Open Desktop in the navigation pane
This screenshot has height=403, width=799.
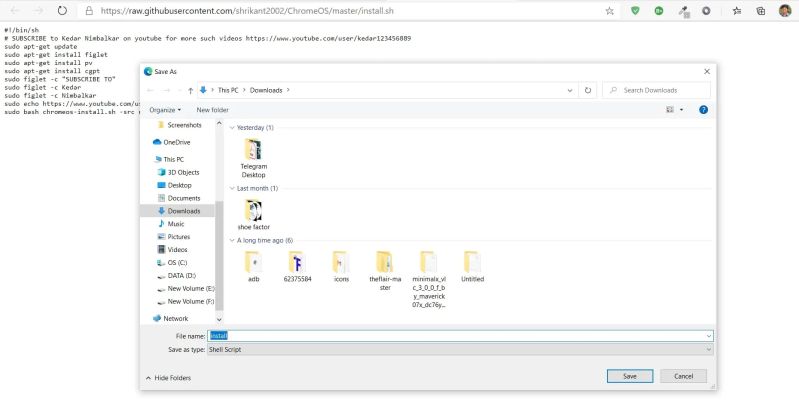179,185
